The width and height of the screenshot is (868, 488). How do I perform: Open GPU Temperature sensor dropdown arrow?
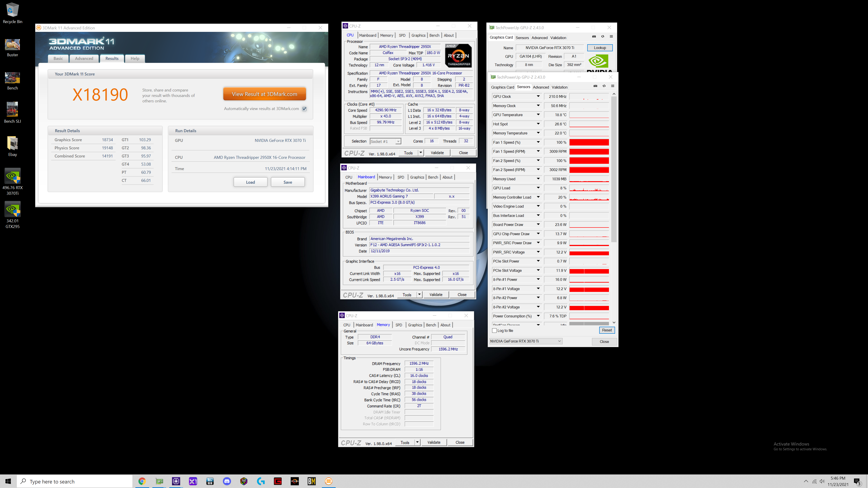click(x=538, y=115)
